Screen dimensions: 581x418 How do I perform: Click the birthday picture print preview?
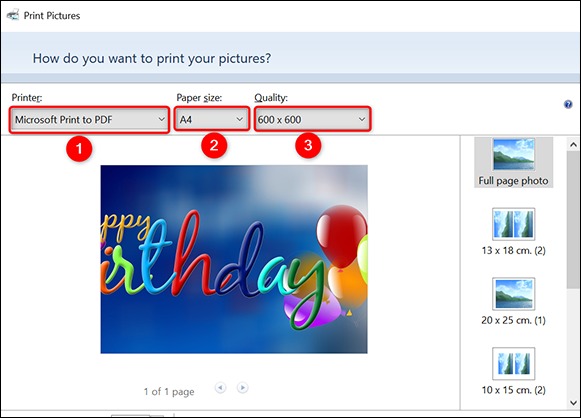coord(234,259)
